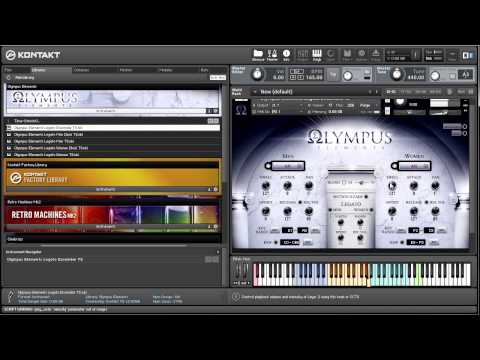The width and height of the screenshot is (480, 360).
Task: Click the NI logo in Kontakt header
Action: pos(468,55)
